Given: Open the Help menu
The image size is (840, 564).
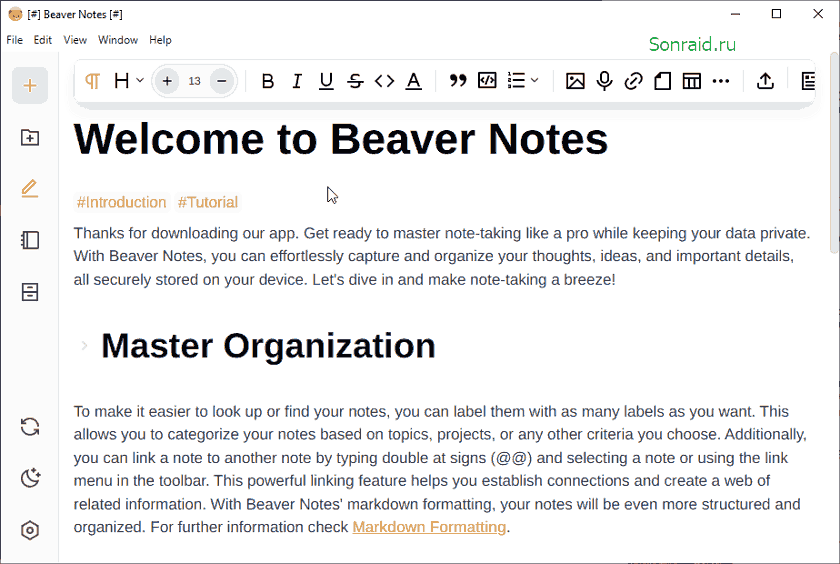Looking at the screenshot, I should pyautogui.click(x=160, y=40).
